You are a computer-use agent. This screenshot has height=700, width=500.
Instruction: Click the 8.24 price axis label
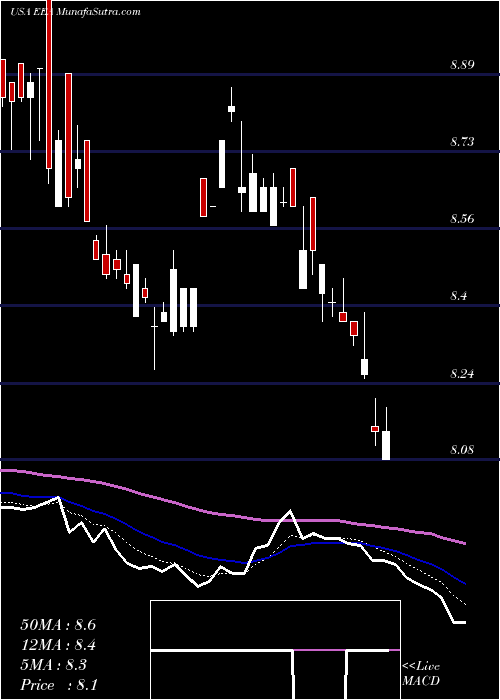click(462, 373)
